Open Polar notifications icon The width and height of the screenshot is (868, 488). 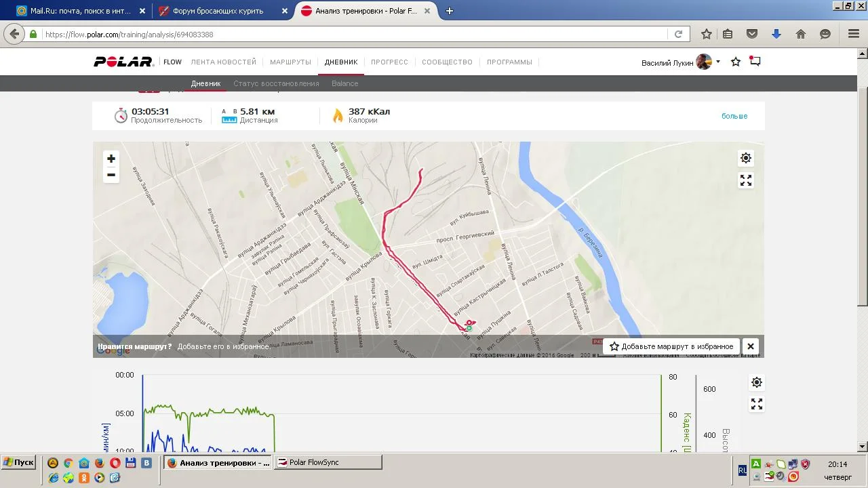tap(755, 62)
